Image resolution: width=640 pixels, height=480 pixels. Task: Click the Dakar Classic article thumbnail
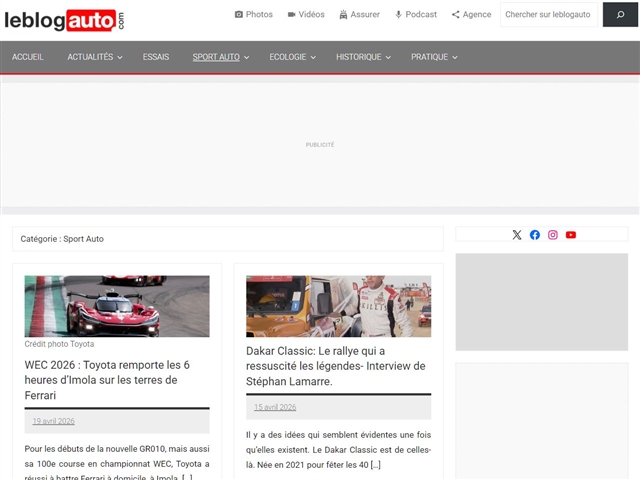338,306
